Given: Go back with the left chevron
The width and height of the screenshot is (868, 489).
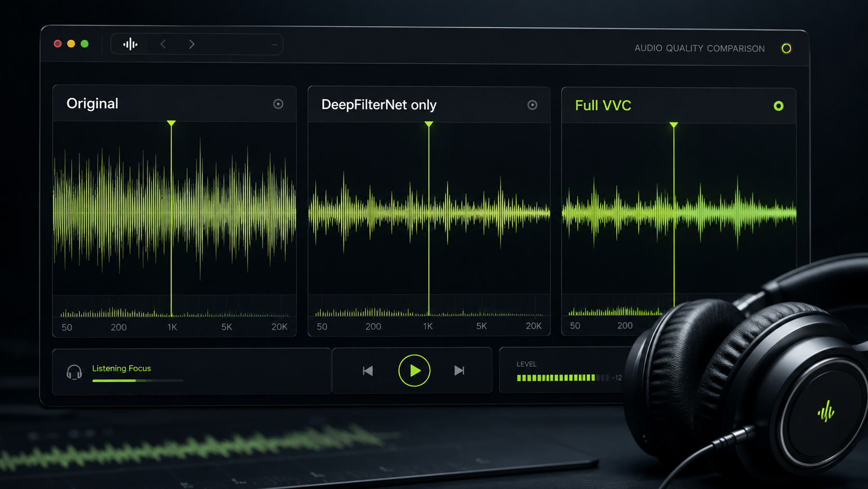Looking at the screenshot, I should click(x=163, y=44).
